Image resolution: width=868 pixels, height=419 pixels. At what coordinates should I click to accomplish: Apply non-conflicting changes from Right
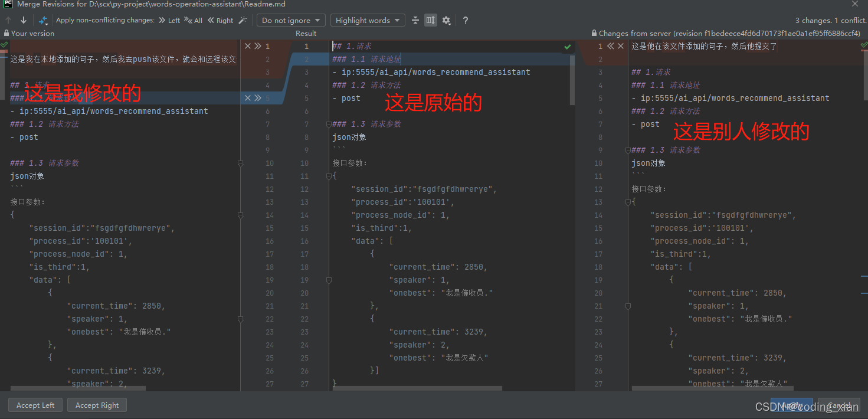220,20
